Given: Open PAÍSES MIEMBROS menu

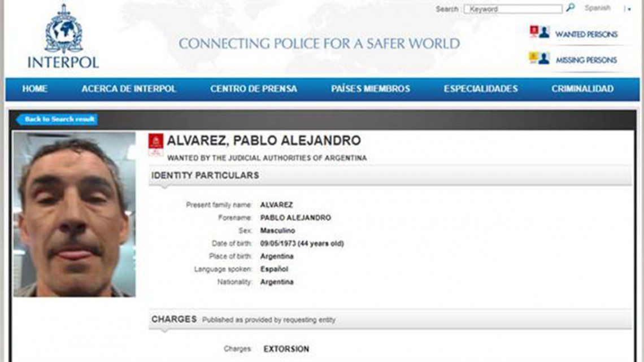Looking at the screenshot, I should point(371,89).
